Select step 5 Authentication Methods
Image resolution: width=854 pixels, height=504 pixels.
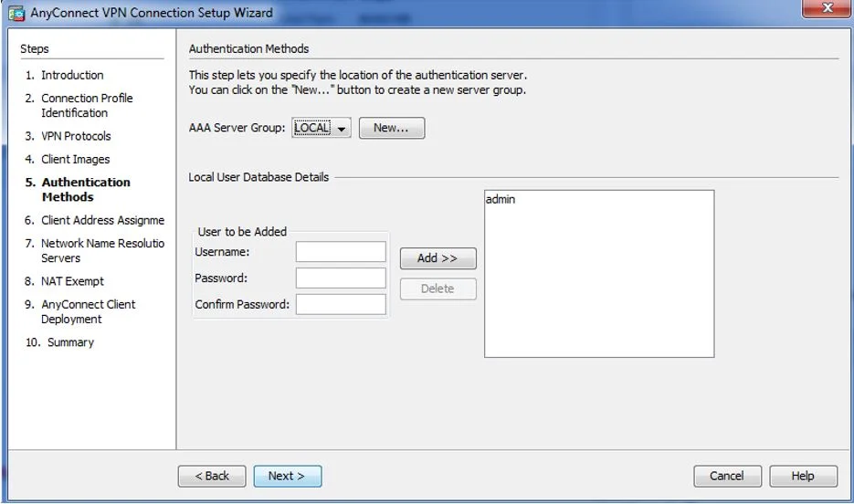pos(78,189)
